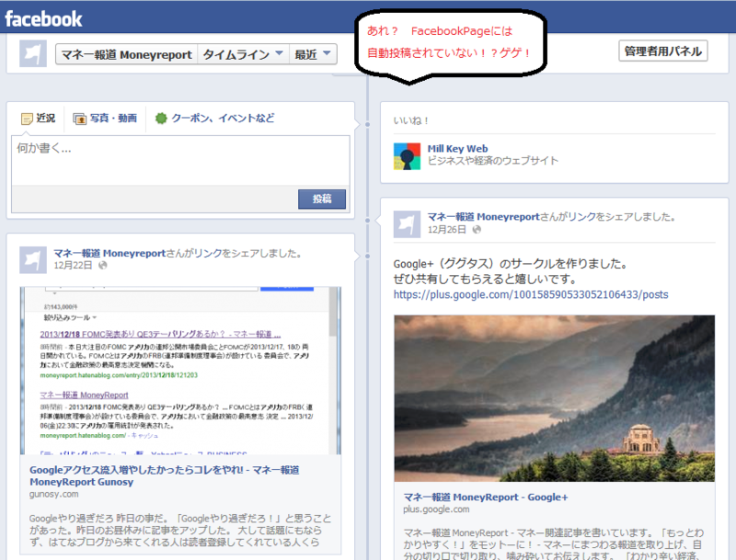
Task: Open マネー報道 Moneyreport name in 12月26日 post
Action: (484, 217)
